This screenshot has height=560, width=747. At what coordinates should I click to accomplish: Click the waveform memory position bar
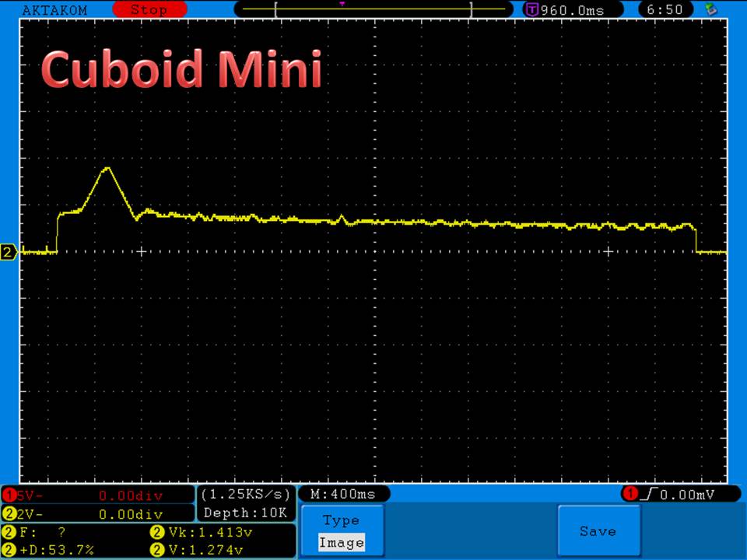[373, 9]
